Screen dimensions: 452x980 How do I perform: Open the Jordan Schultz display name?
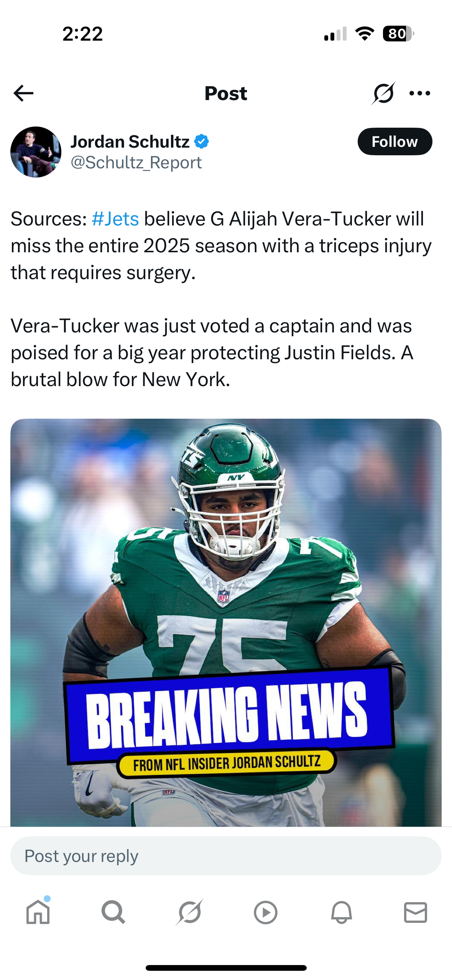point(130,141)
